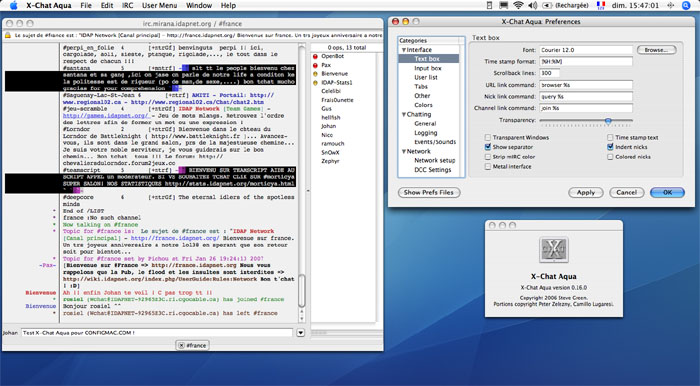Viewport: 700px width, 386px height.
Task: Open the User Menu menu
Action: pos(159,5)
